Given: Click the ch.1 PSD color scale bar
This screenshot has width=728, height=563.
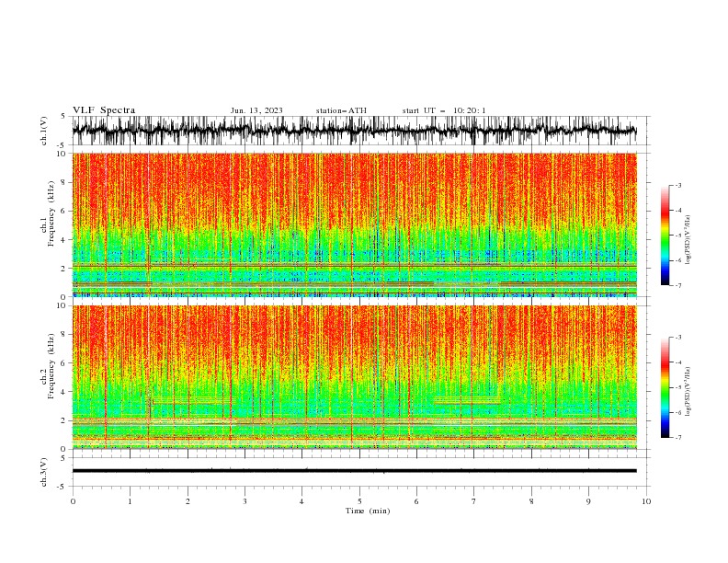Looking at the screenshot, I should point(665,236).
